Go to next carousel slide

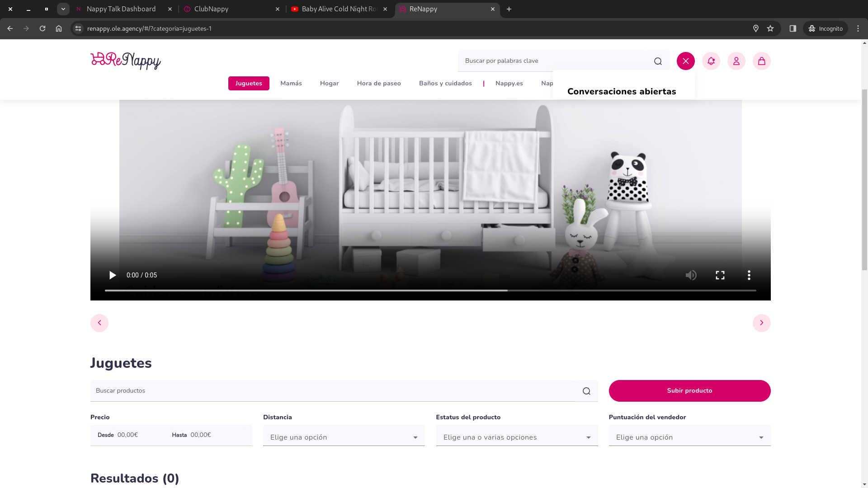(x=761, y=323)
